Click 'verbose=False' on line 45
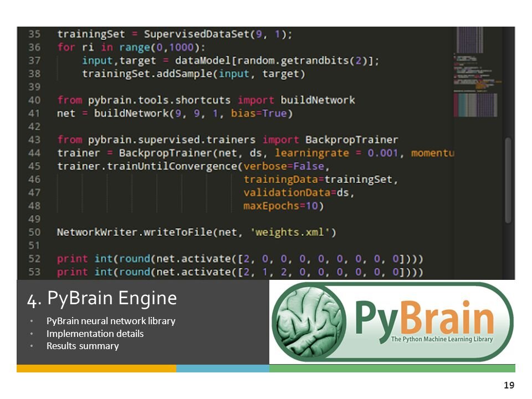This screenshot has width=532, height=399. point(284,167)
